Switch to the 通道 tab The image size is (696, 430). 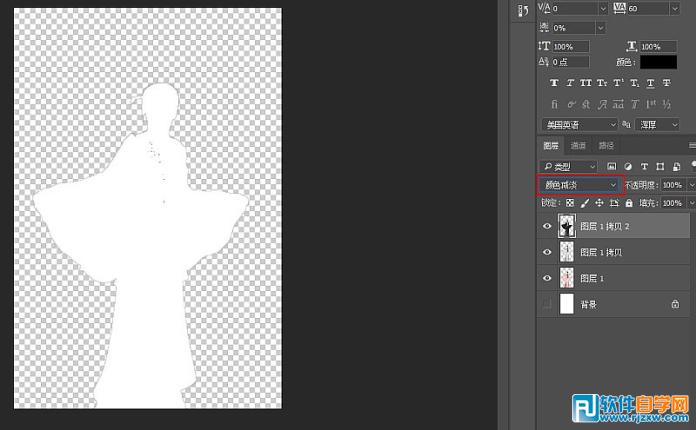[x=578, y=146]
